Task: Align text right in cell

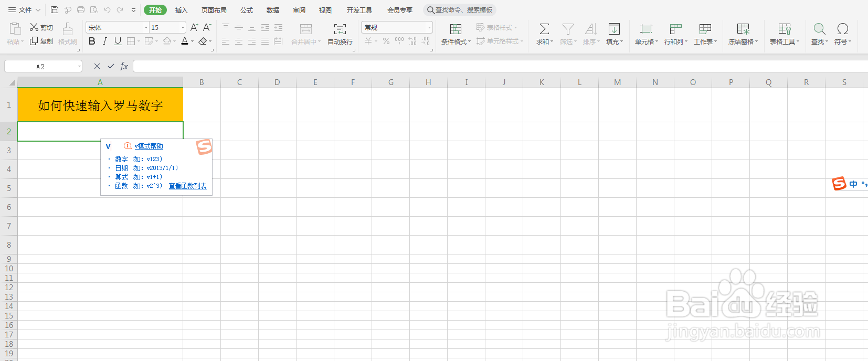Action: (x=252, y=41)
